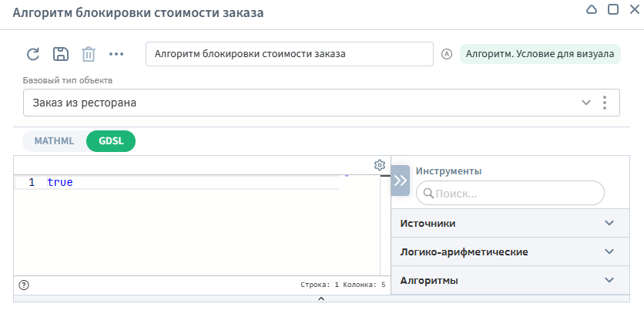The image size is (644, 314).
Task: Click the algorithm name input field
Action: point(289,54)
